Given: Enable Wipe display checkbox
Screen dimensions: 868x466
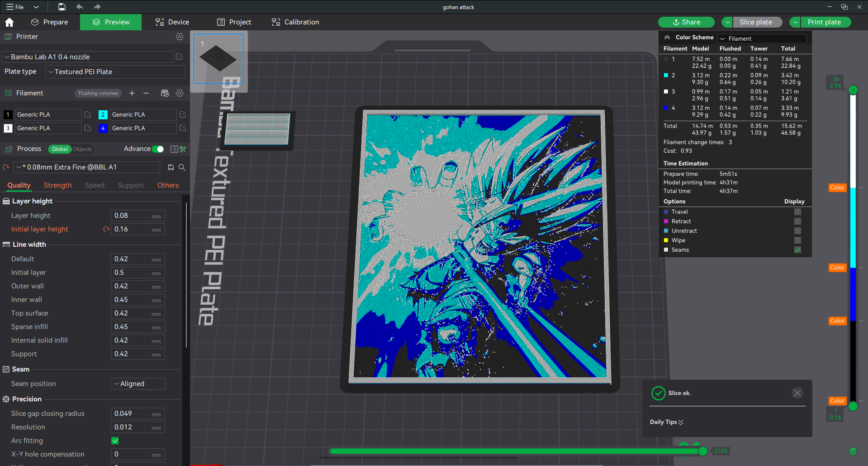Looking at the screenshot, I should 797,240.
